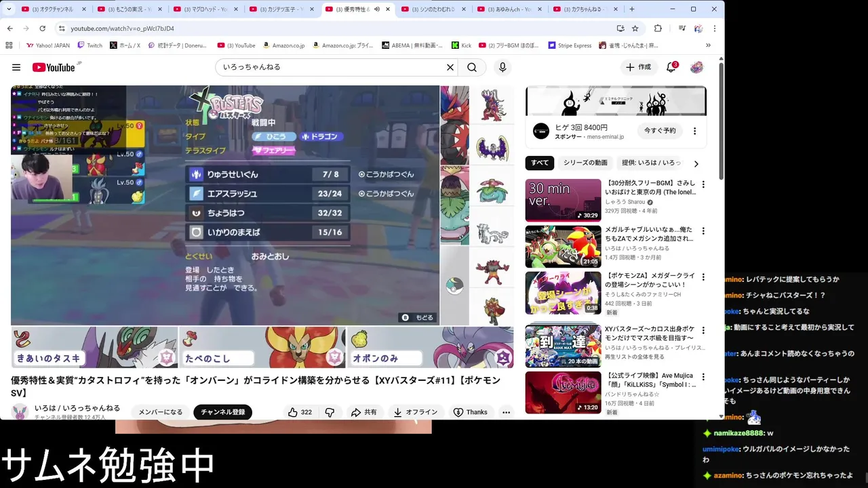Open Yahoo! JAPAN bookmark
The height and width of the screenshot is (488, 868).
pyautogui.click(x=47, y=45)
